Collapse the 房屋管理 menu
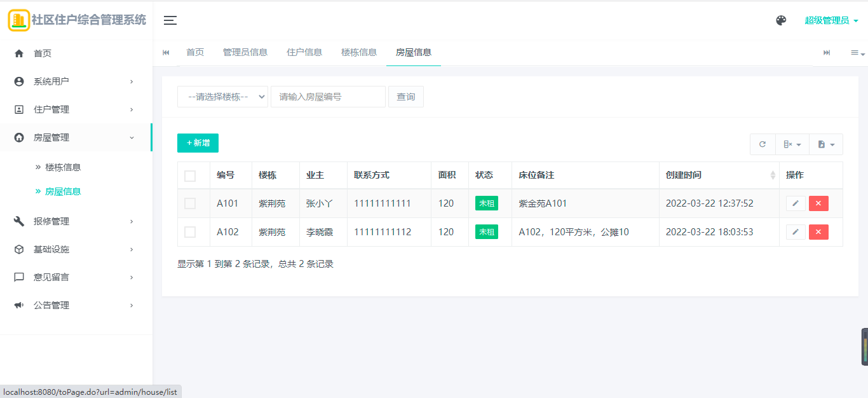Image resolution: width=868 pixels, height=398 pixels. [x=76, y=137]
